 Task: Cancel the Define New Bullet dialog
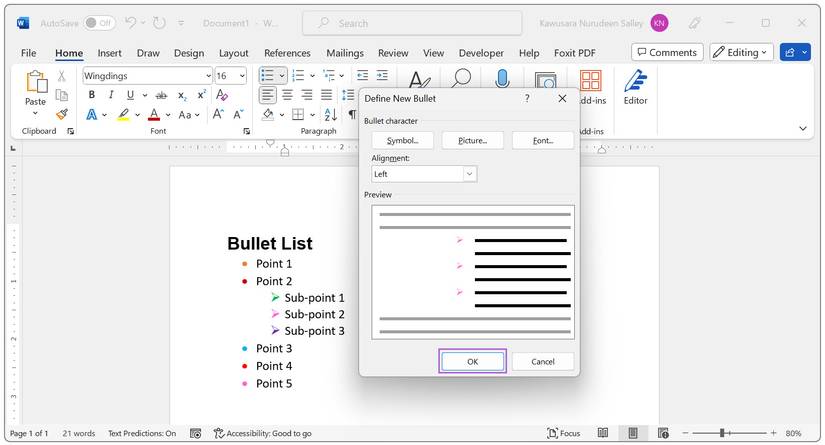click(543, 361)
